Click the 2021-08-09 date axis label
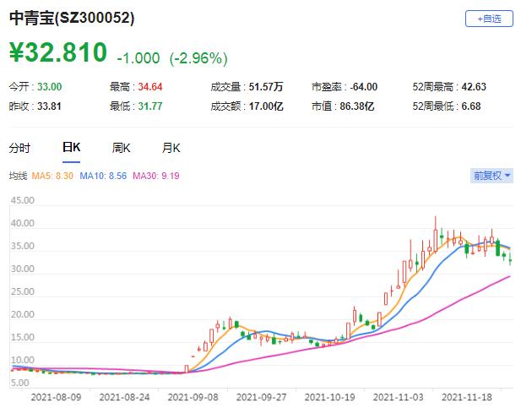Viewport: 532px width, 408px height. coord(56,397)
